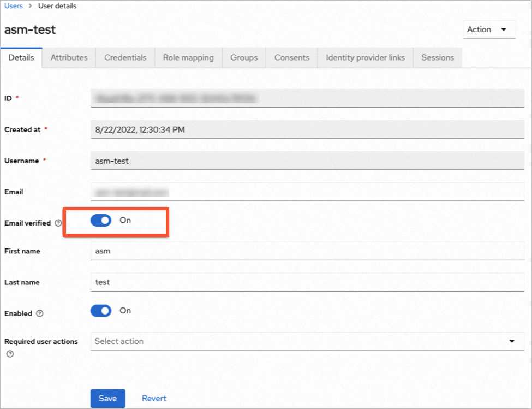532x409 pixels.
Task: Switch to the Attributes tab
Action: [69, 58]
